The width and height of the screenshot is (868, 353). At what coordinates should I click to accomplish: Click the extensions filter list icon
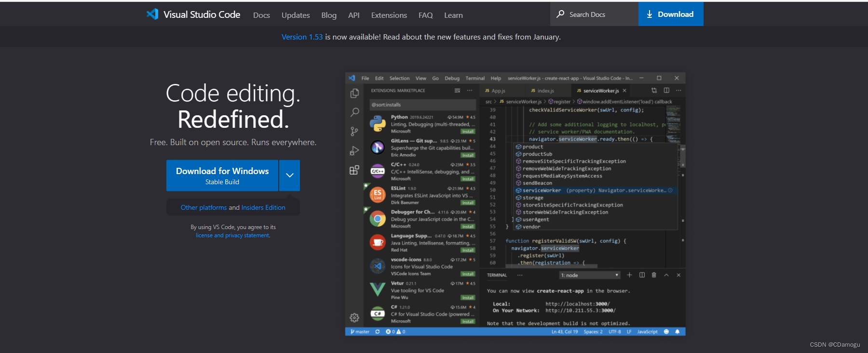coord(457,91)
